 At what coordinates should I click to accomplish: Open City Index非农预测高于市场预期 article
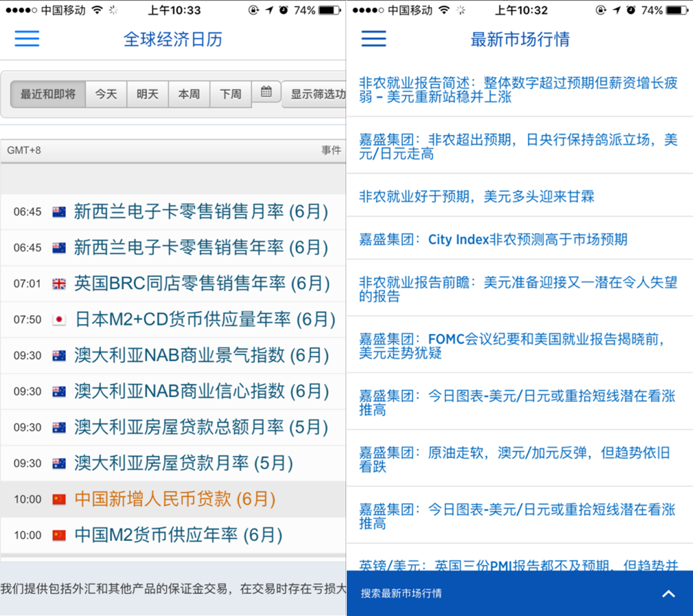pyautogui.click(x=493, y=239)
